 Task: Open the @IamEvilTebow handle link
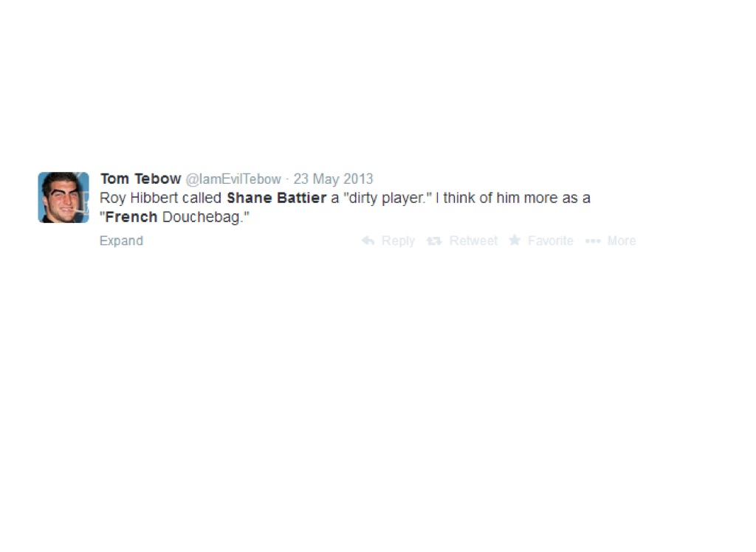pyautogui.click(x=233, y=179)
